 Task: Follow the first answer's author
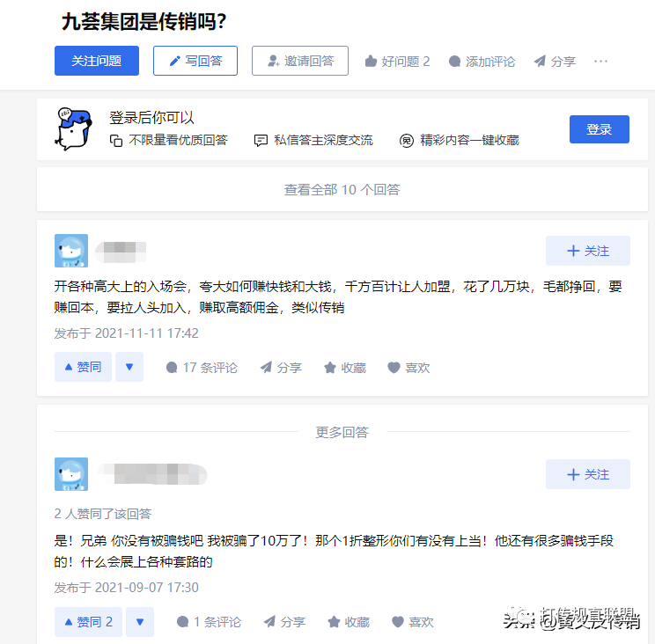coord(588,251)
